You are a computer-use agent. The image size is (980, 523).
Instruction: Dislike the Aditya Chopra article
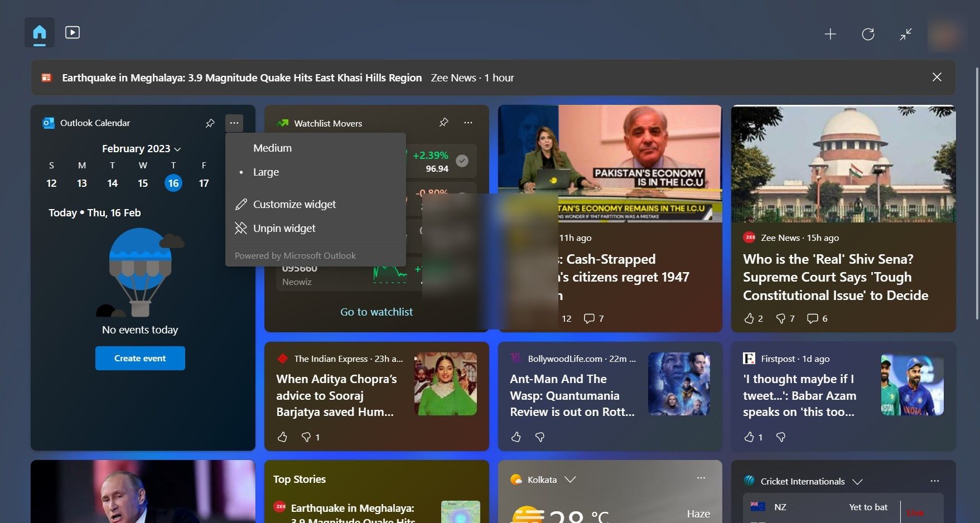310,437
